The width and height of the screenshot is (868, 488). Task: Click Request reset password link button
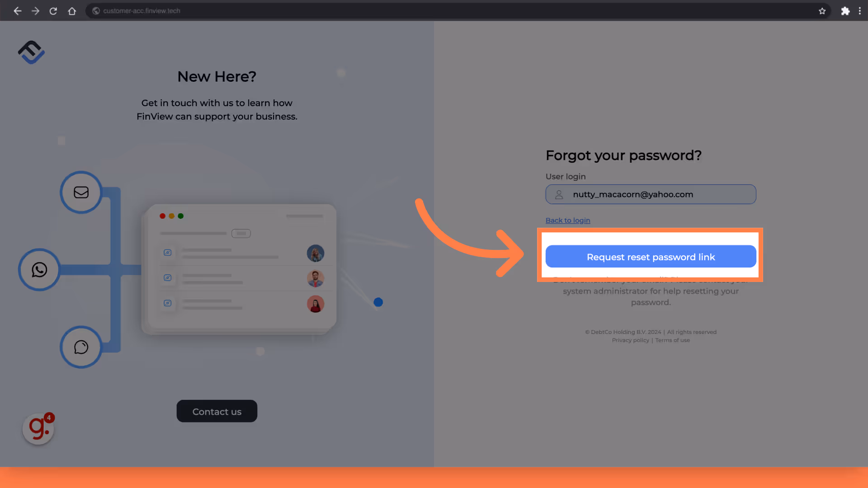[651, 257]
